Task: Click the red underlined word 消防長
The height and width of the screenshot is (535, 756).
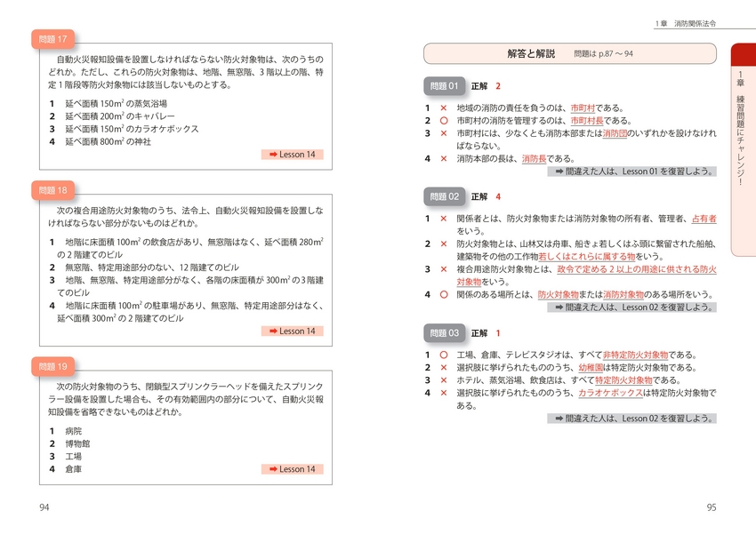Action: [x=534, y=158]
